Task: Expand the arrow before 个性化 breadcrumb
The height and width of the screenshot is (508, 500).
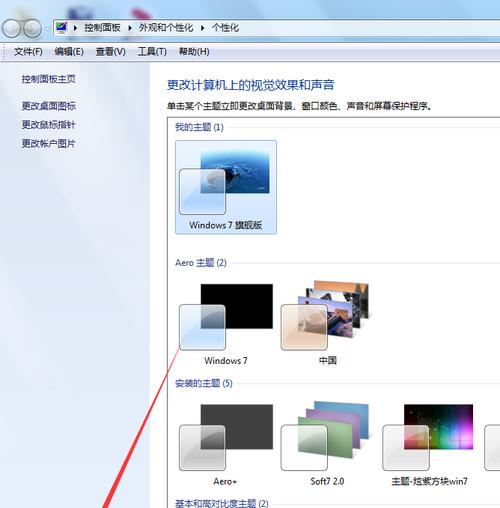Action: pos(202,28)
